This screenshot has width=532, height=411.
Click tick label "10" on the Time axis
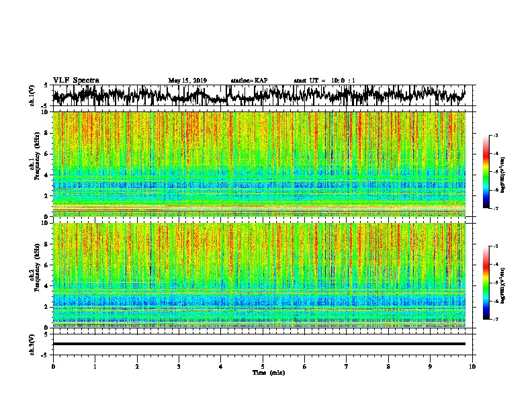click(x=472, y=367)
